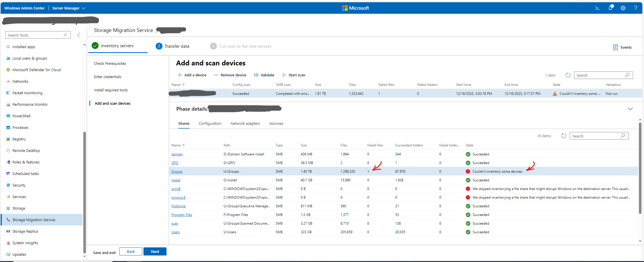Open the settings gear icon
This screenshot has height=262, width=644.
[623, 8]
